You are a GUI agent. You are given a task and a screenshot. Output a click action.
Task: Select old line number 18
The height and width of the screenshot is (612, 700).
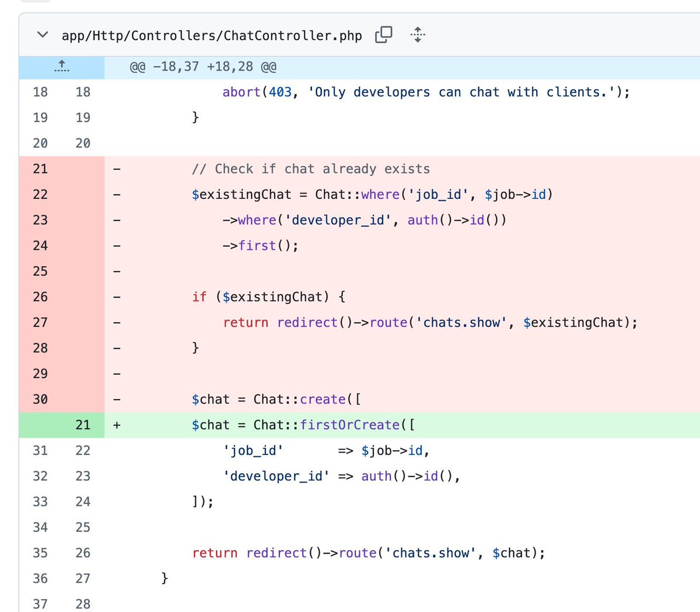pyautogui.click(x=40, y=92)
